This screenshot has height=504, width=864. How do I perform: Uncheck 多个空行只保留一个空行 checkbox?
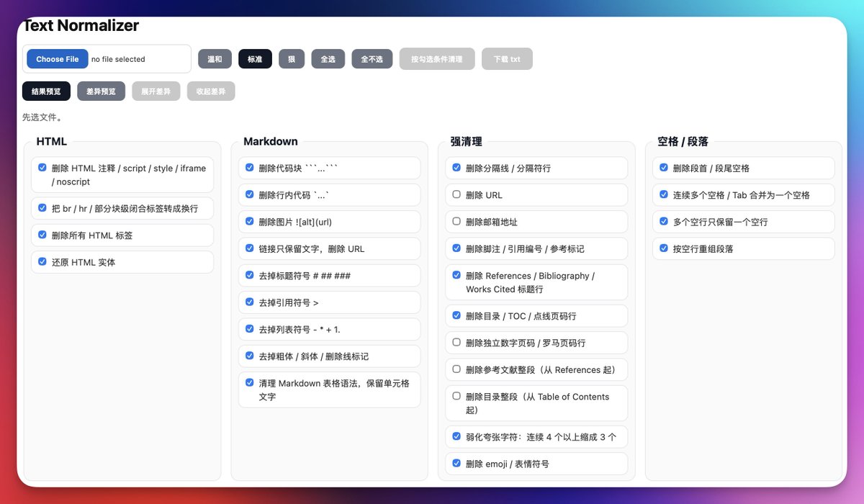click(x=664, y=221)
